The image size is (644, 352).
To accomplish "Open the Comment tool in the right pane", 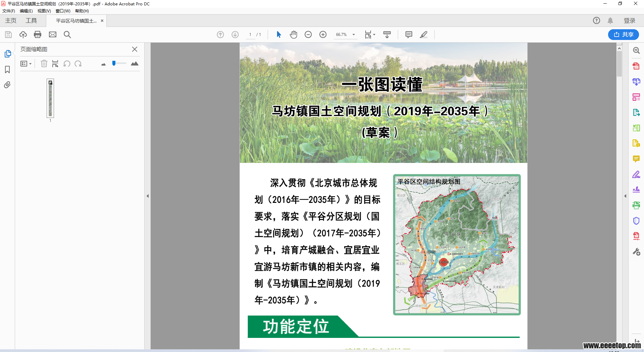I will point(636,159).
